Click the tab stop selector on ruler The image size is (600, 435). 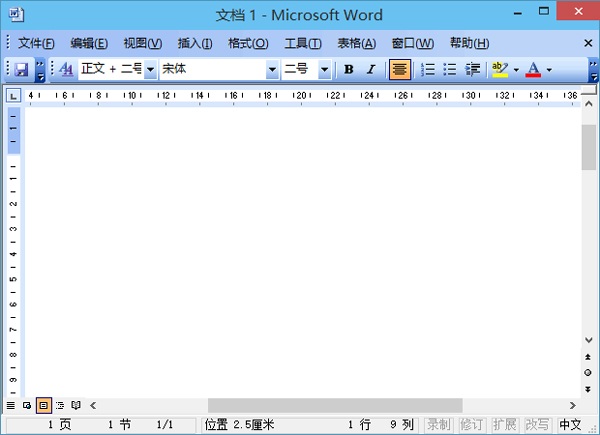click(x=13, y=96)
